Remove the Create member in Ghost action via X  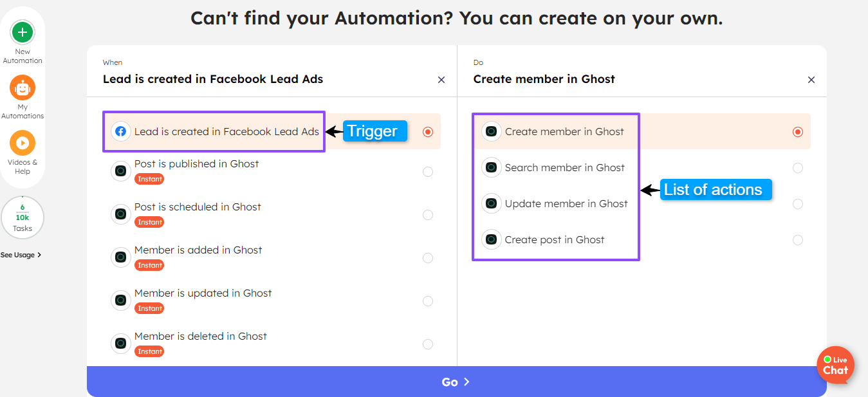tap(811, 80)
